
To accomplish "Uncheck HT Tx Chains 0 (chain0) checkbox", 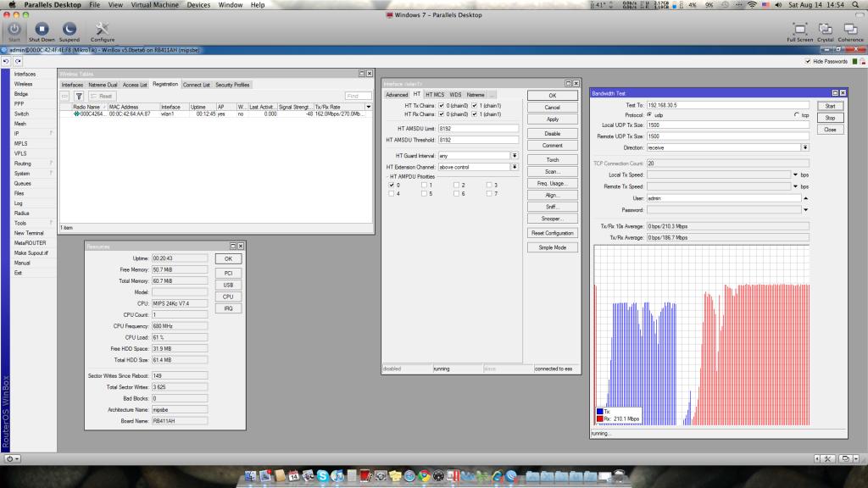I will point(443,105).
